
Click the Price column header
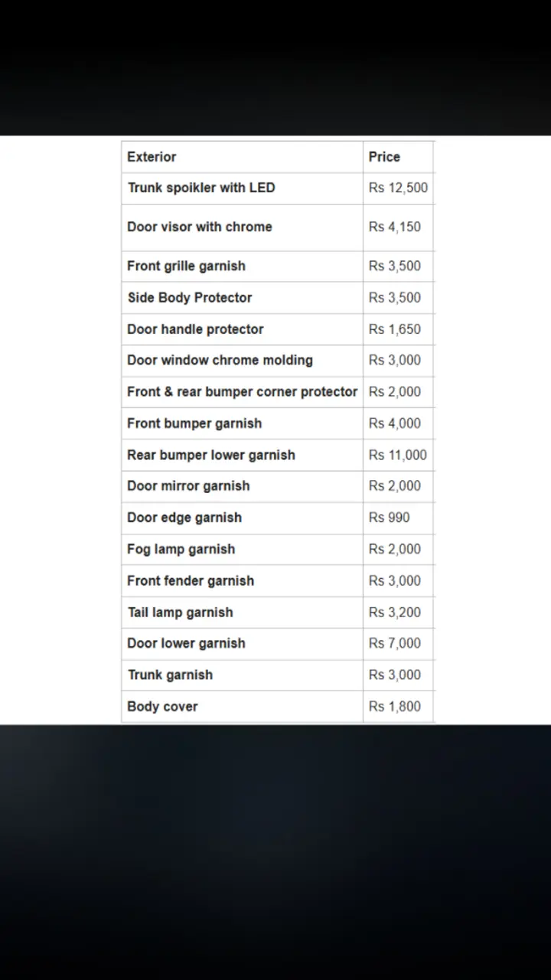(384, 157)
